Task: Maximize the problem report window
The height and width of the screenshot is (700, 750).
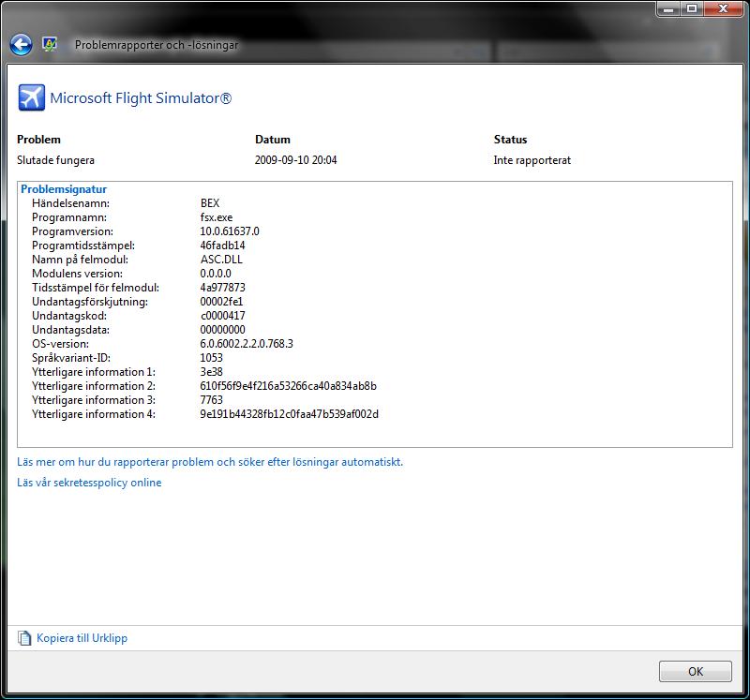Action: tap(692, 8)
